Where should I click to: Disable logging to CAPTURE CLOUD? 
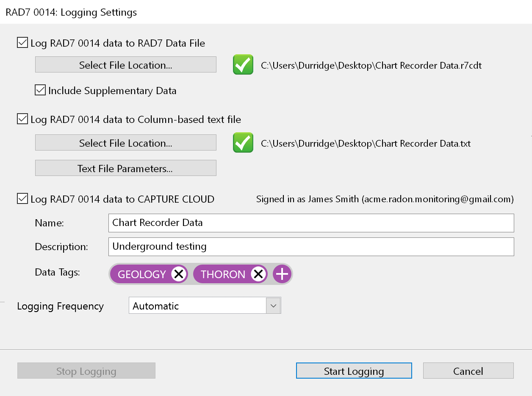(22, 199)
